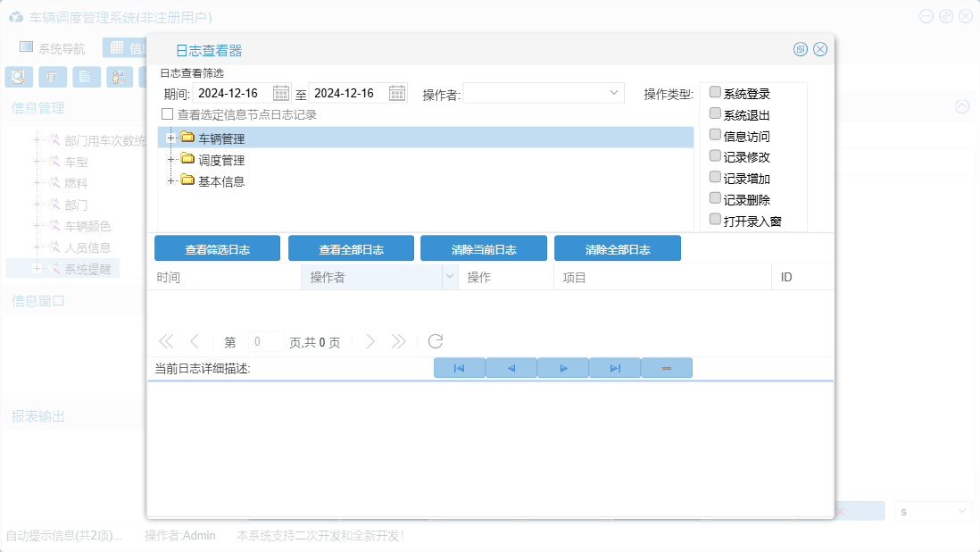Jump to first log record button

click(x=459, y=368)
